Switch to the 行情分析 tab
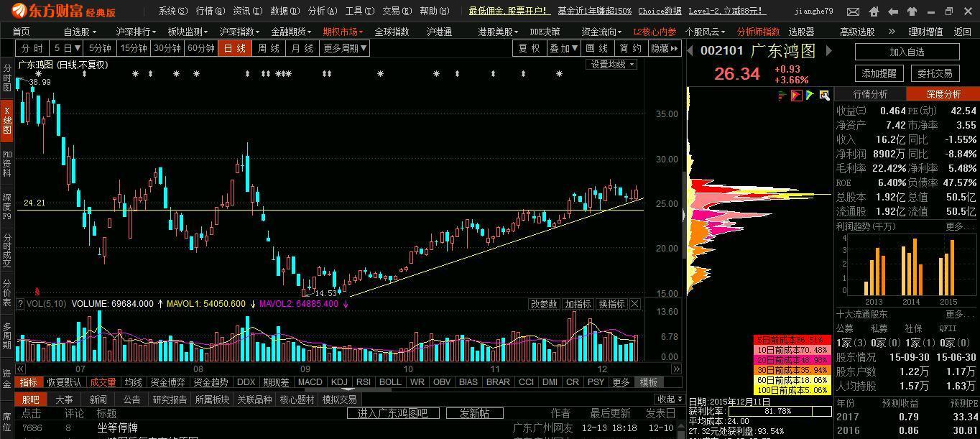Screen dimensions: 980x439 (x=870, y=94)
